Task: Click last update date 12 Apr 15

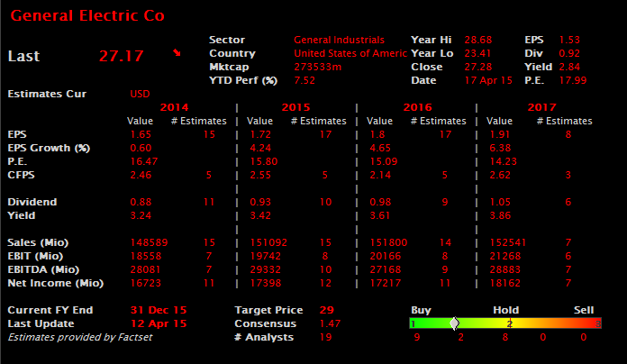Action: pos(159,323)
